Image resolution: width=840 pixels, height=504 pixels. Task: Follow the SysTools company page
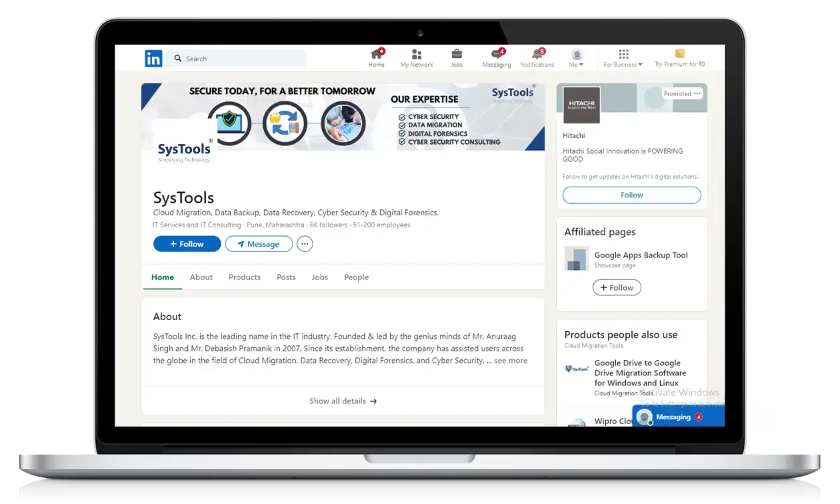[x=187, y=244]
